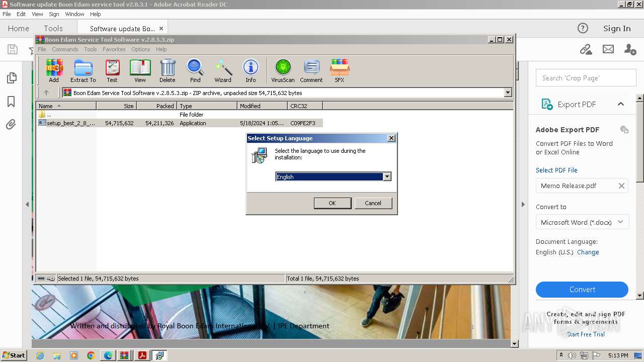Switch to WinRAR taskbar button
The height and width of the screenshot is (362, 644).
click(124, 355)
